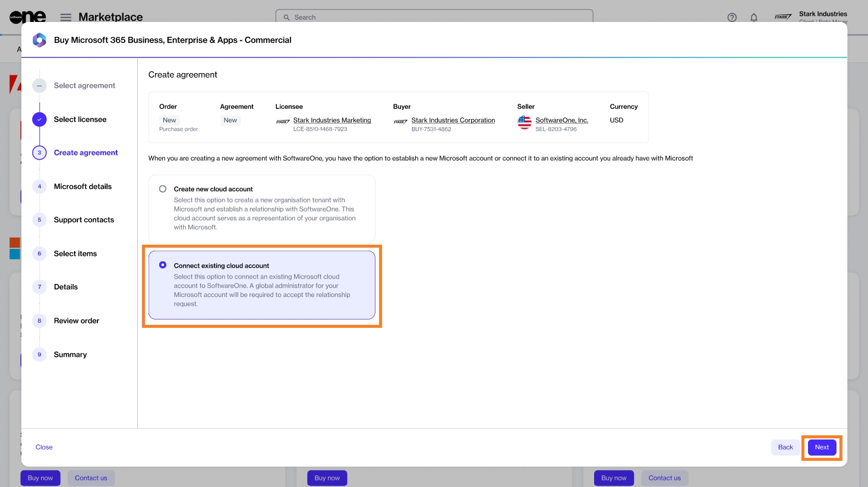Screen dimensions: 868x487
Task: Click the Stark logo beside buyer name
Action: click(400, 122)
